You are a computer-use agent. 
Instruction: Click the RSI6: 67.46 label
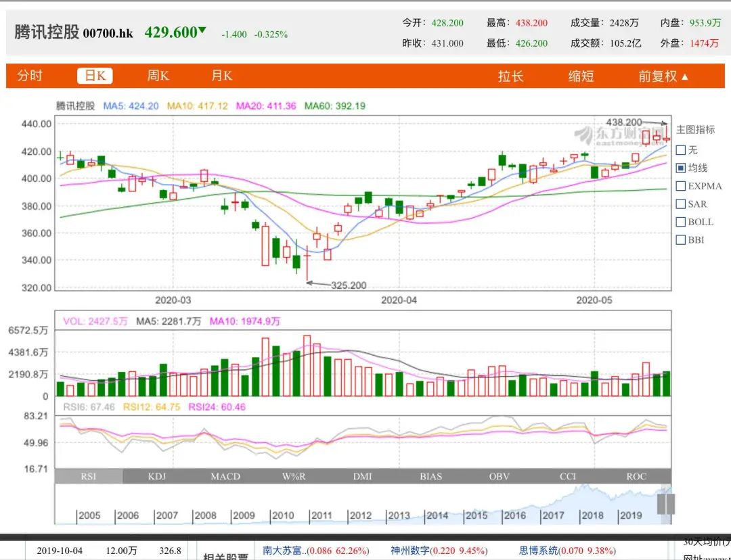point(89,406)
